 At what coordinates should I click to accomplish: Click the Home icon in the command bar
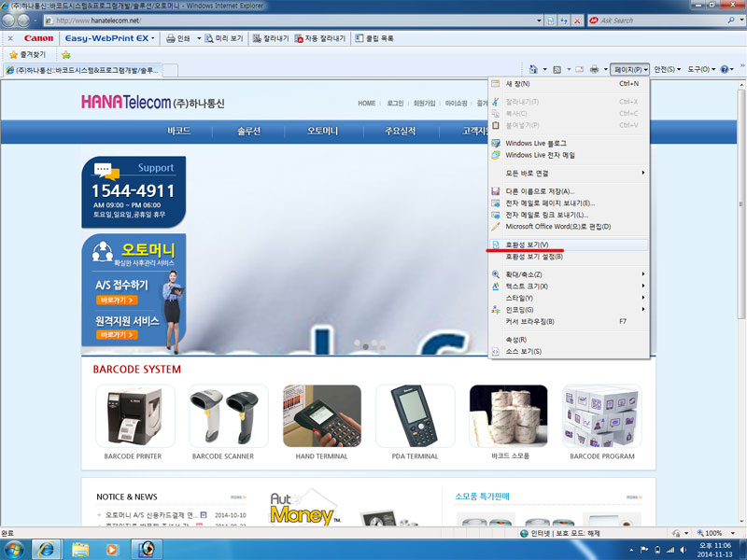(x=533, y=69)
